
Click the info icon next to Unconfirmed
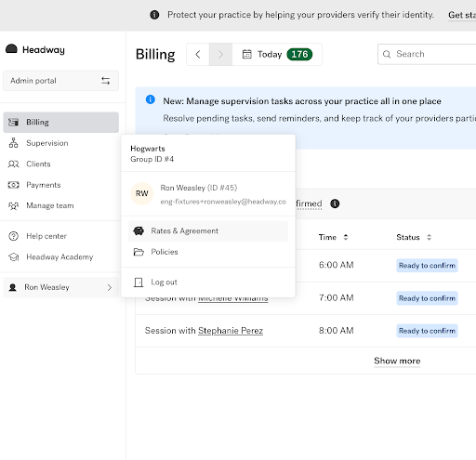pos(335,204)
